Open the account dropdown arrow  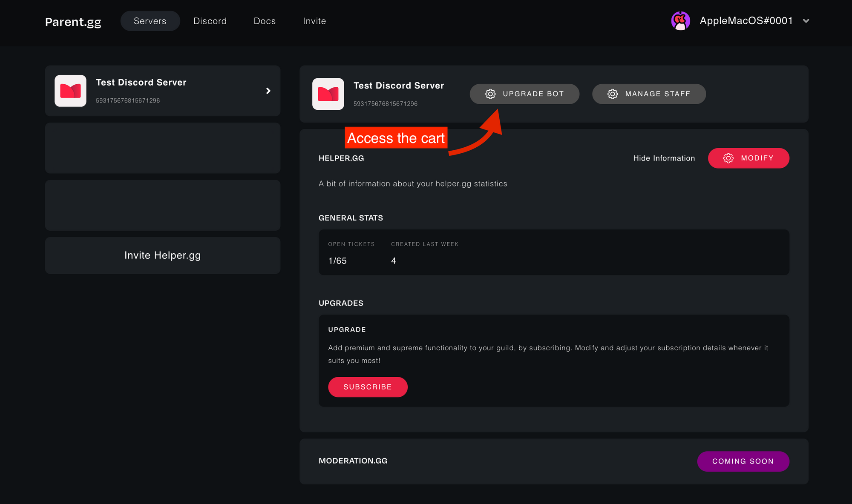tap(806, 21)
